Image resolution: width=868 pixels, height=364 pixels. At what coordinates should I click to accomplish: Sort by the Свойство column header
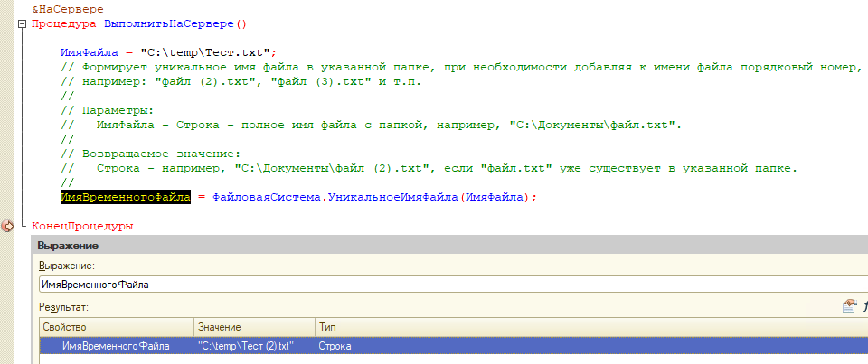(x=116, y=326)
